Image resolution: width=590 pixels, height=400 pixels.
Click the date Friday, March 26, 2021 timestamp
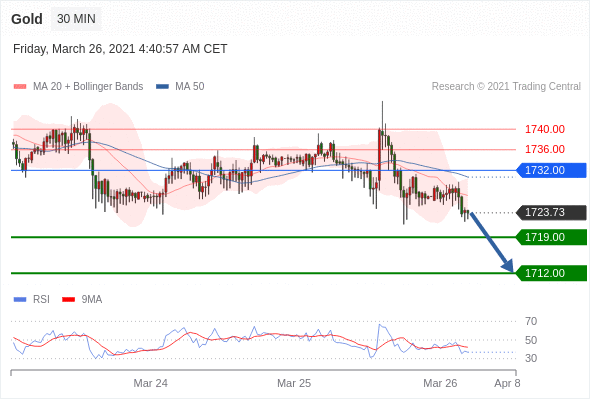[x=120, y=49]
